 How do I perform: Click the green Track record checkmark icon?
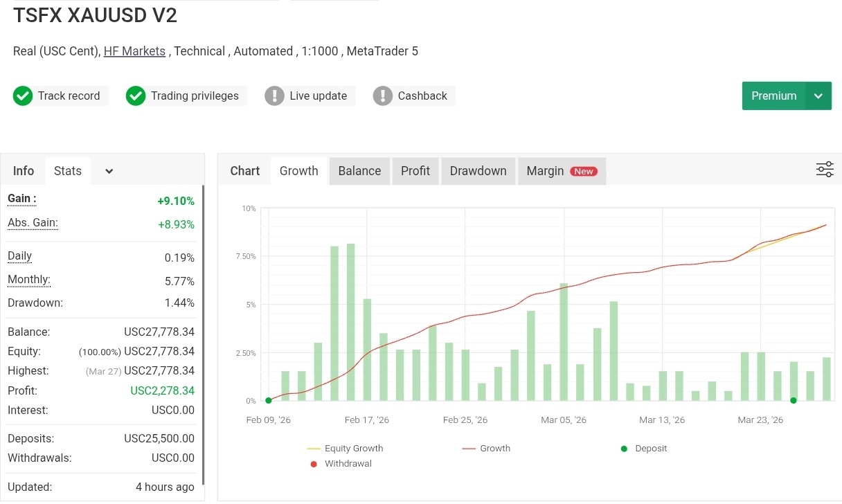click(x=23, y=96)
